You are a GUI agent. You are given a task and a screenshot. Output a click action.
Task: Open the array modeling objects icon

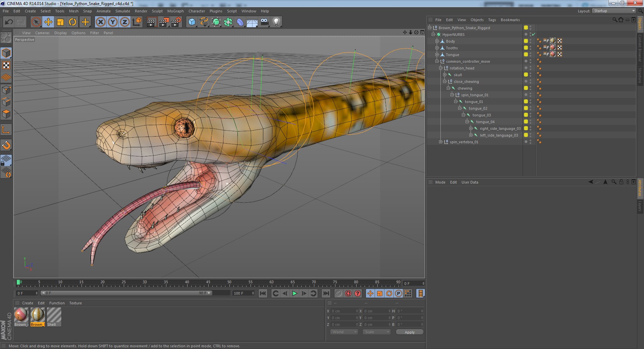point(228,22)
